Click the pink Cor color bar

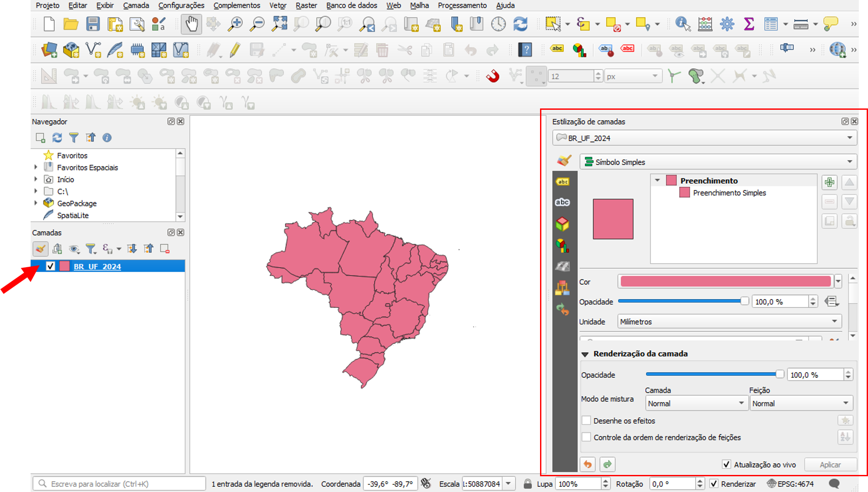tap(725, 282)
